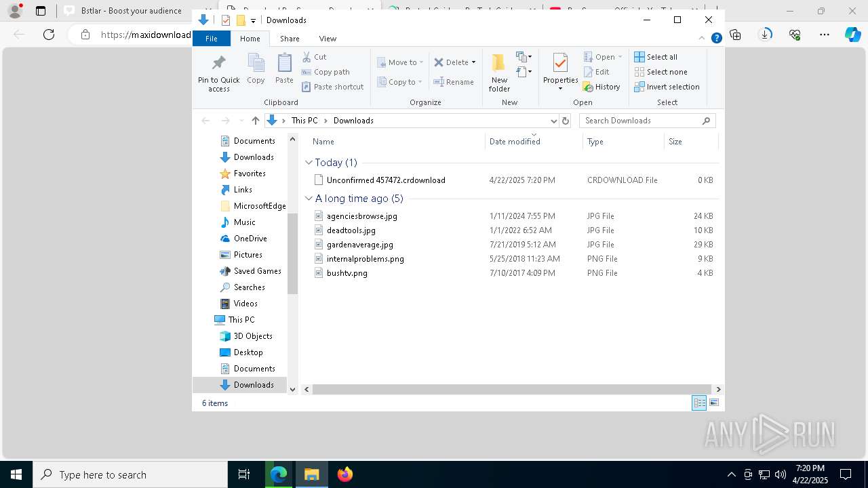Click Invert selection in ribbon
The width and height of the screenshot is (868, 488).
(667, 87)
